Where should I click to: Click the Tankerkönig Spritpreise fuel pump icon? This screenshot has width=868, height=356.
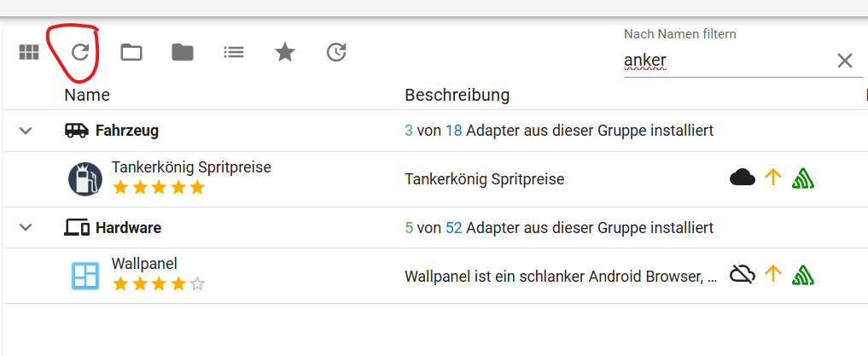click(x=84, y=179)
